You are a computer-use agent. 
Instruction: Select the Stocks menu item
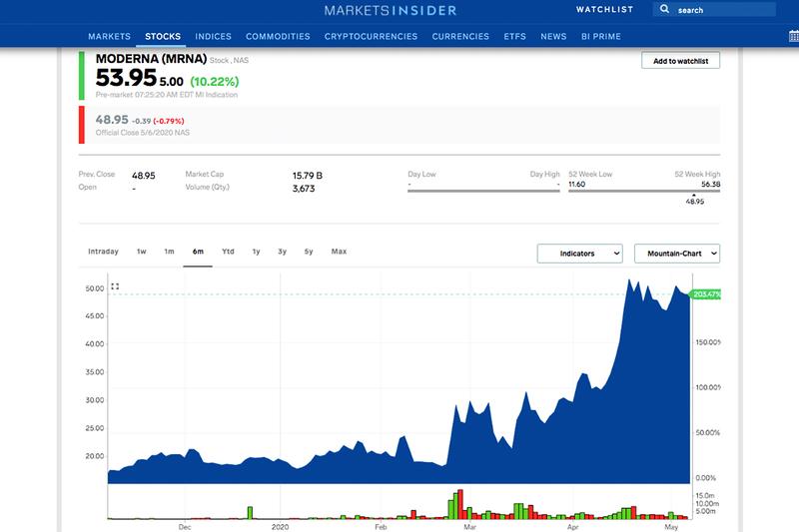163,36
